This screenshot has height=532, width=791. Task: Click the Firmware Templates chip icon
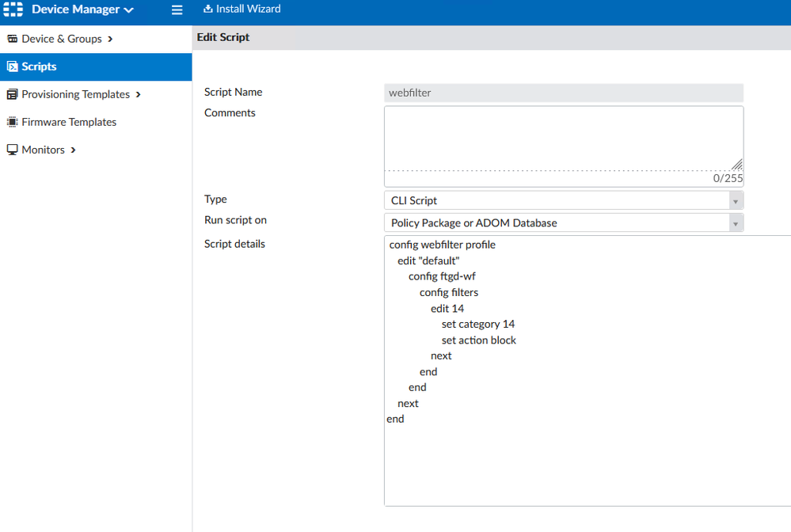[x=12, y=122]
